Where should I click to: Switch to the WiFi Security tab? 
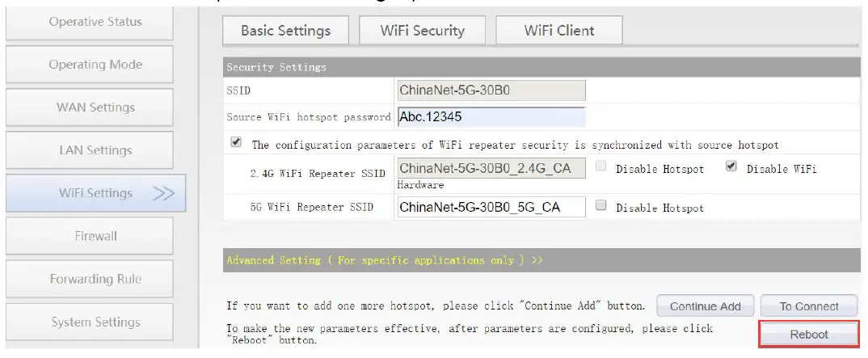point(422,31)
